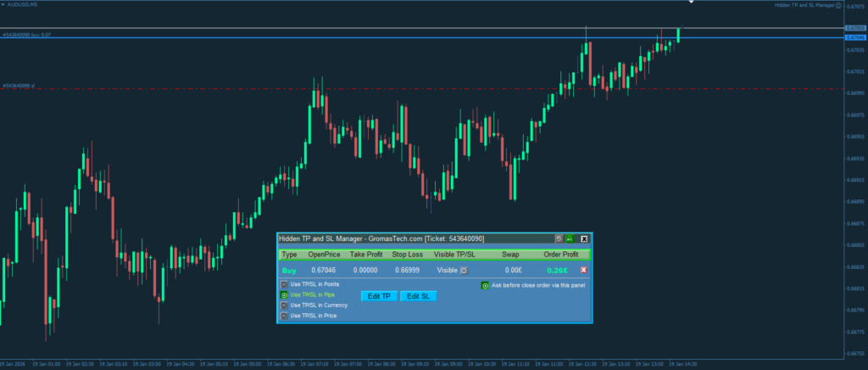Click the Take Profit column header

(366, 255)
